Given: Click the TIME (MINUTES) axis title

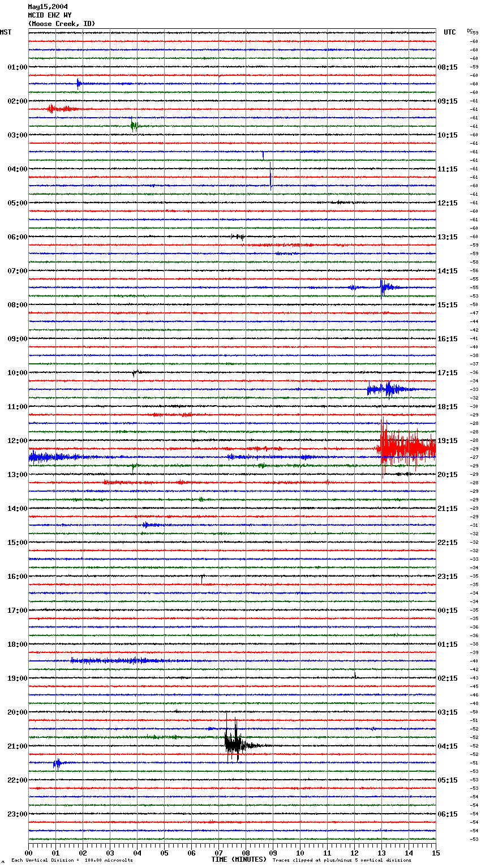Looking at the screenshot, I should [x=239, y=860].
